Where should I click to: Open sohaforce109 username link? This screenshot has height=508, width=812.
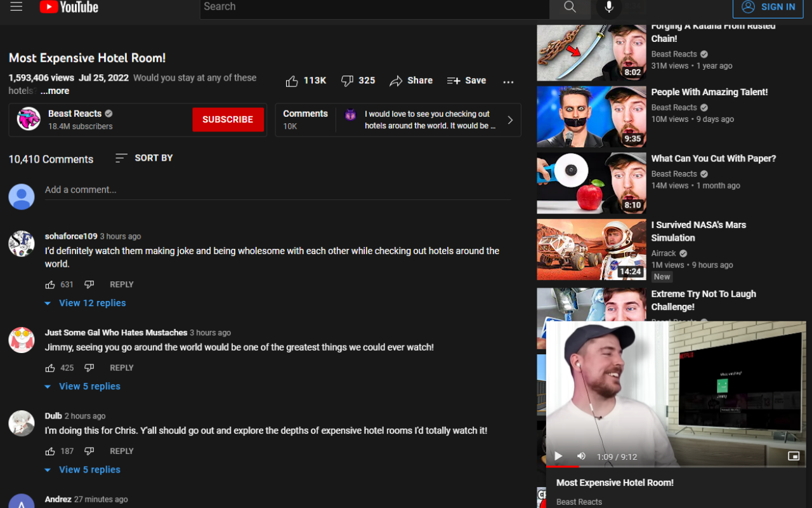pyautogui.click(x=71, y=236)
